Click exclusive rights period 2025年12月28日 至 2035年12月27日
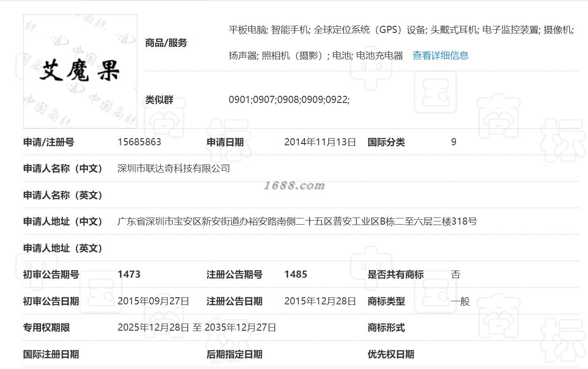The height and width of the screenshot is (369, 588). pyautogui.click(x=197, y=328)
